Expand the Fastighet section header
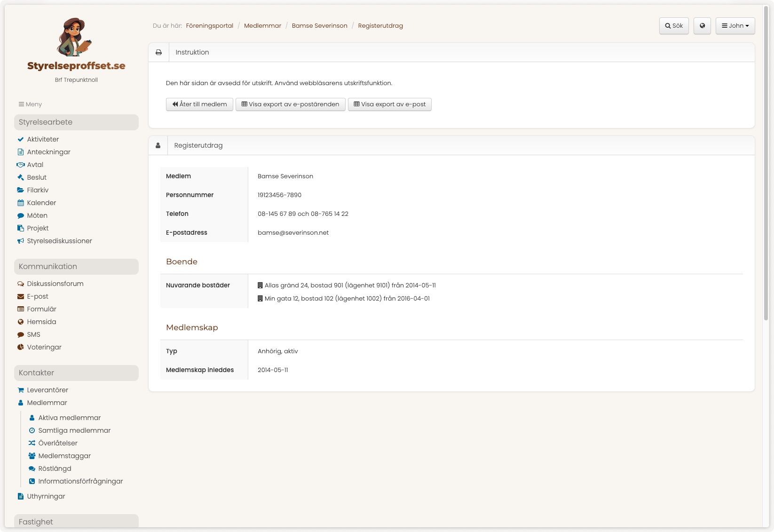 (x=76, y=521)
